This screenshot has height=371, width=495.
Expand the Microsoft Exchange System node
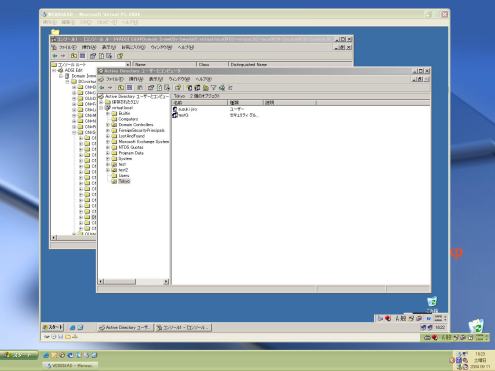(x=108, y=142)
